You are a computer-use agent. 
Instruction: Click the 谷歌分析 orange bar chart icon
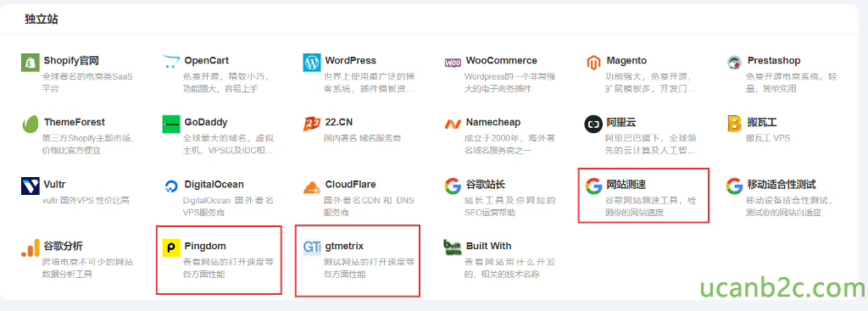point(30,248)
